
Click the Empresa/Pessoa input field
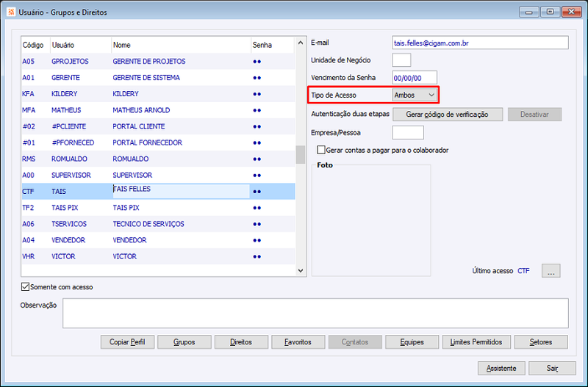point(408,133)
